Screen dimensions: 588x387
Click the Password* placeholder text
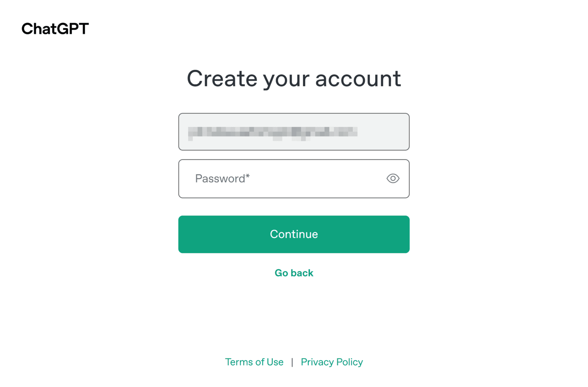point(222,178)
